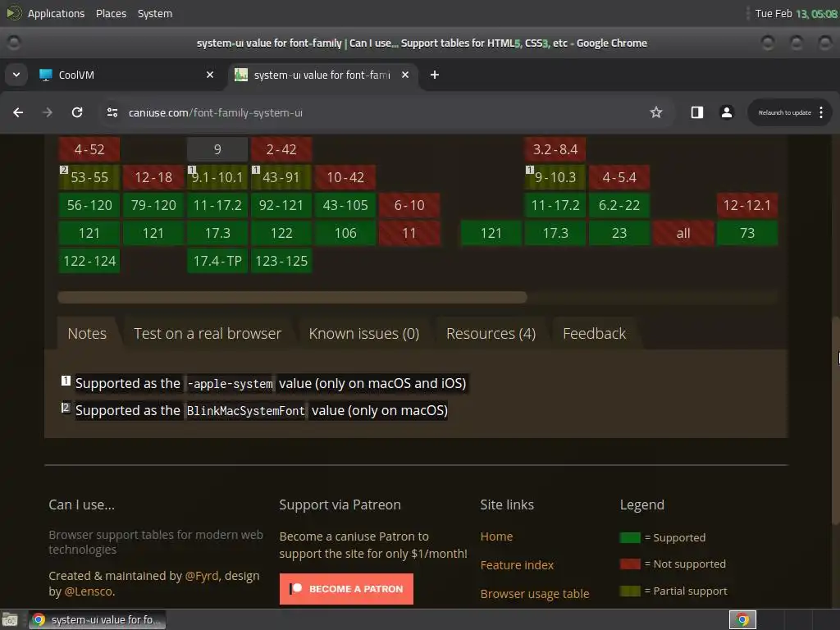Open the Places menu
The height and width of the screenshot is (630, 840).
[x=111, y=13]
